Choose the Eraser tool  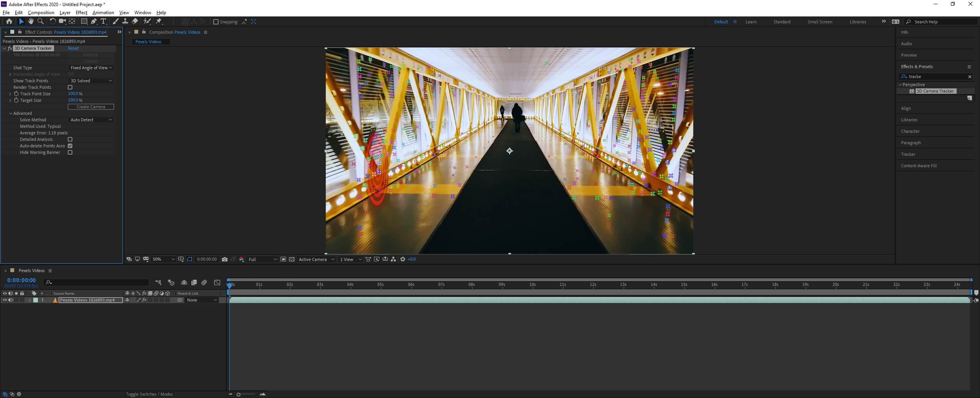(135, 21)
